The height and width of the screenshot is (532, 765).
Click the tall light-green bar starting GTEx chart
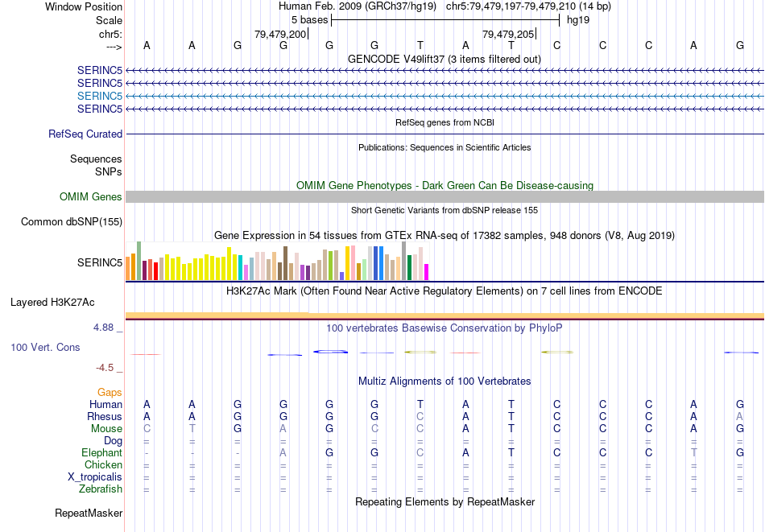139,261
